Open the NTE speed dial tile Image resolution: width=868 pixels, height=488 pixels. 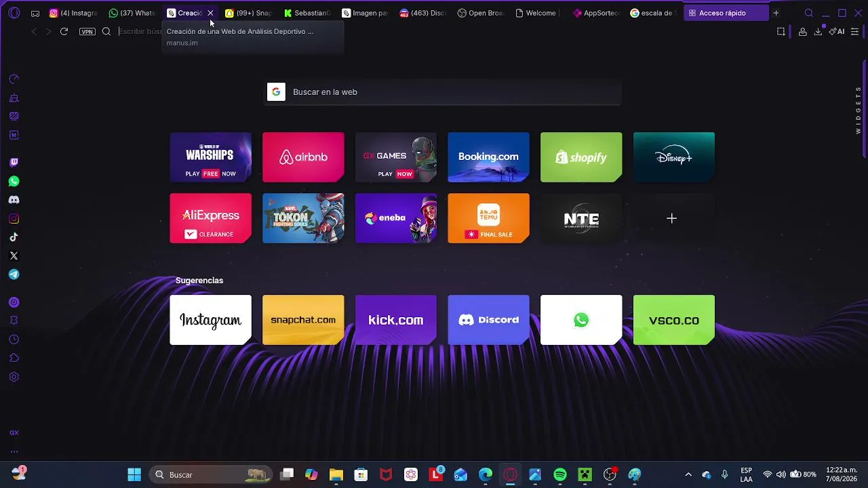pos(581,218)
